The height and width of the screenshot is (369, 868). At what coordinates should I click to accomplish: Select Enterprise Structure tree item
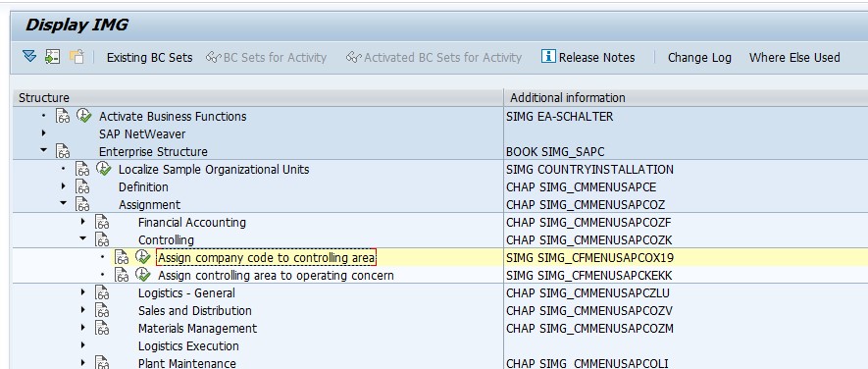[x=153, y=152]
